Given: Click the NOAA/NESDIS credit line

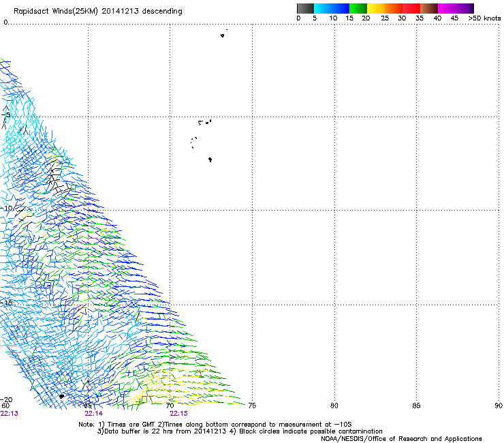Looking at the screenshot, I should click(401, 439).
